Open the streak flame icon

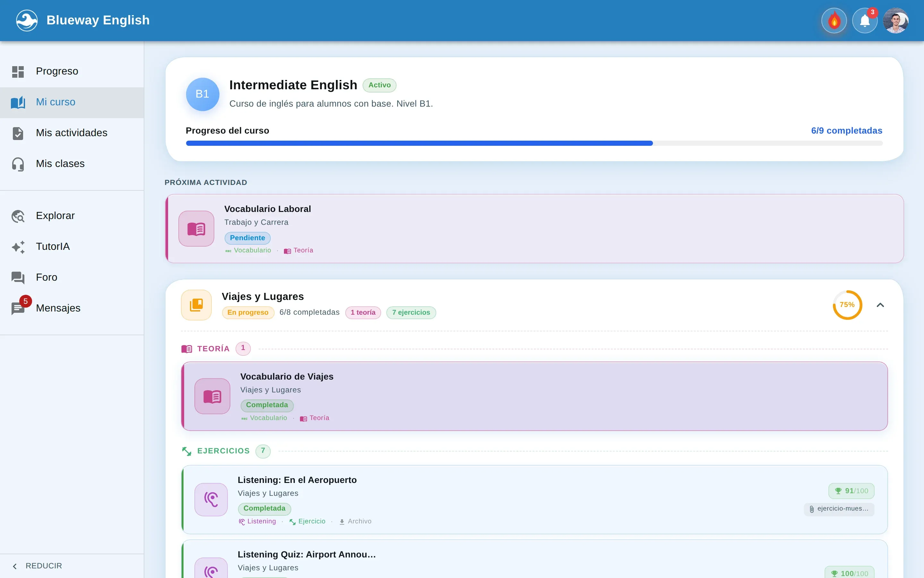point(834,21)
